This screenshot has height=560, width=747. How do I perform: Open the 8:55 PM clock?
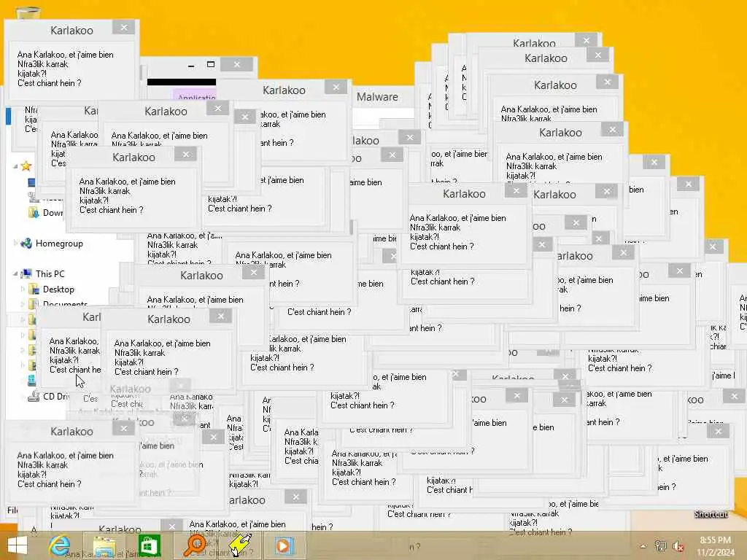click(715, 546)
